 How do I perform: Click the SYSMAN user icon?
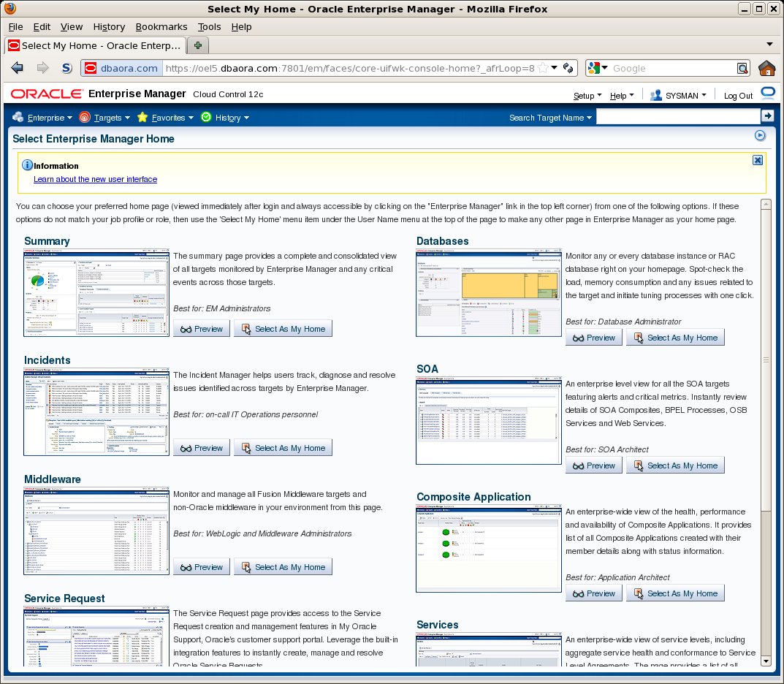click(x=655, y=95)
